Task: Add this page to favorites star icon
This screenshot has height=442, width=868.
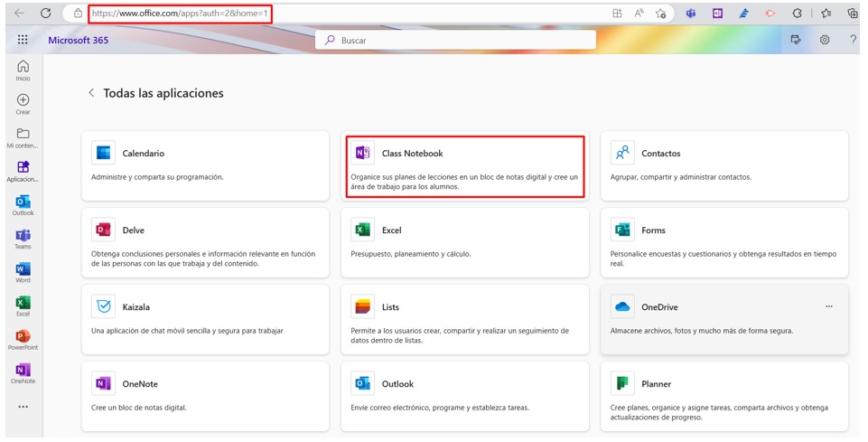Action: 660,14
